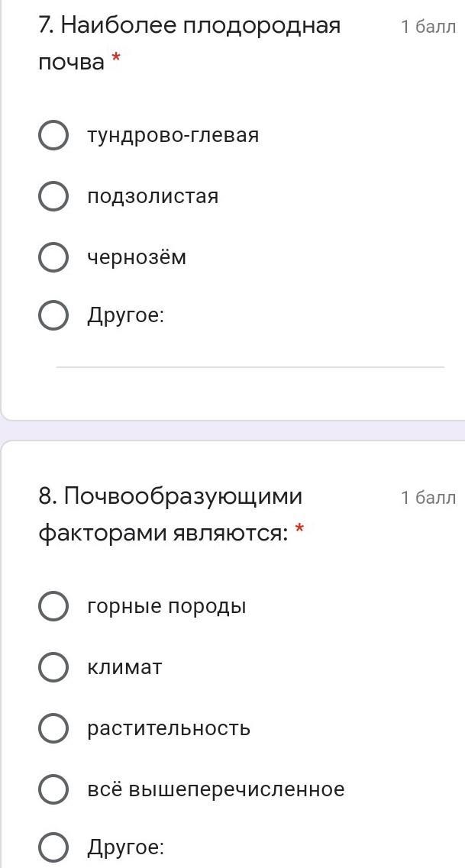Click the 'всё вышеперечисленное' label text

point(215,789)
